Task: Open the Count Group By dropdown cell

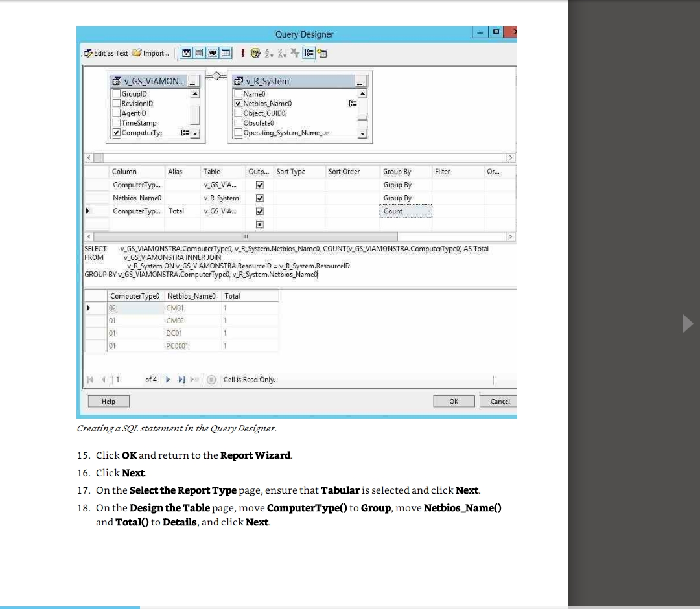Action: (x=406, y=211)
